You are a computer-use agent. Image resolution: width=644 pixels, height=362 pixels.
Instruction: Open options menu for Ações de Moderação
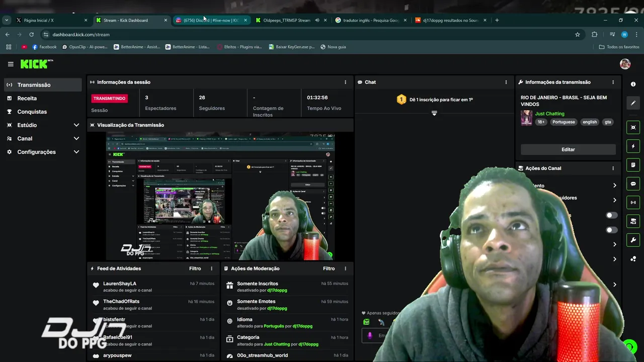pos(345,268)
